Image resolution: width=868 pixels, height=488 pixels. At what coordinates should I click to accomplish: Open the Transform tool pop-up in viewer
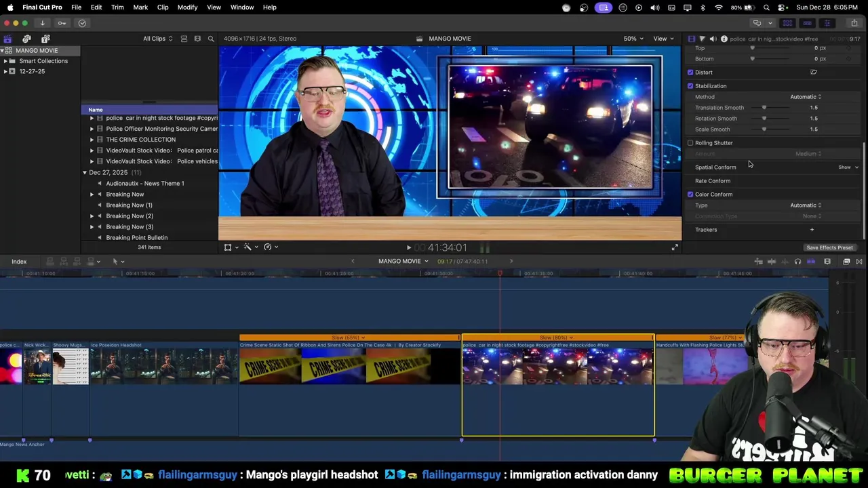pos(231,247)
